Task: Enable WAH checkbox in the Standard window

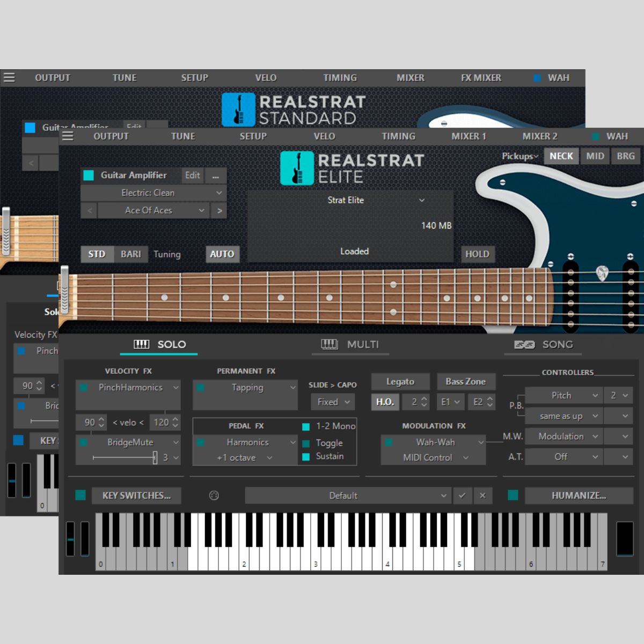Action: click(x=537, y=78)
